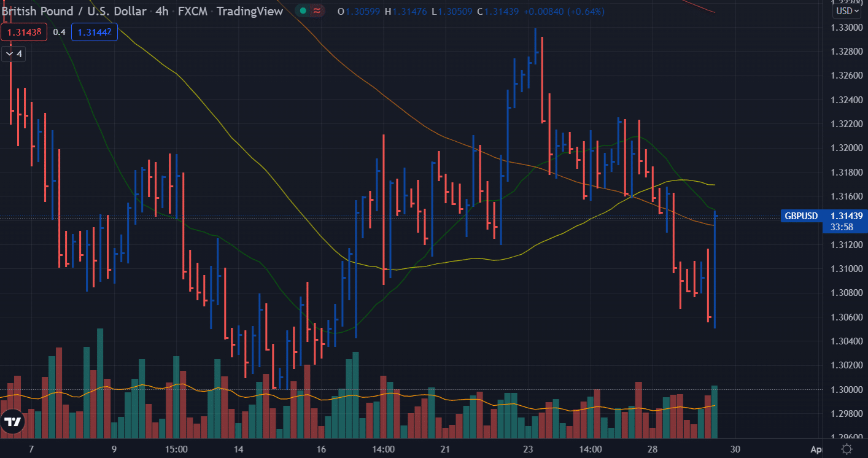Click the TradingView logo in chart corner

[12, 422]
